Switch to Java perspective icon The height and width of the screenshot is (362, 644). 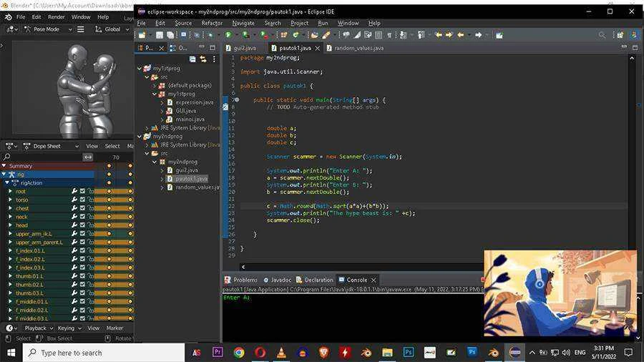(634, 35)
